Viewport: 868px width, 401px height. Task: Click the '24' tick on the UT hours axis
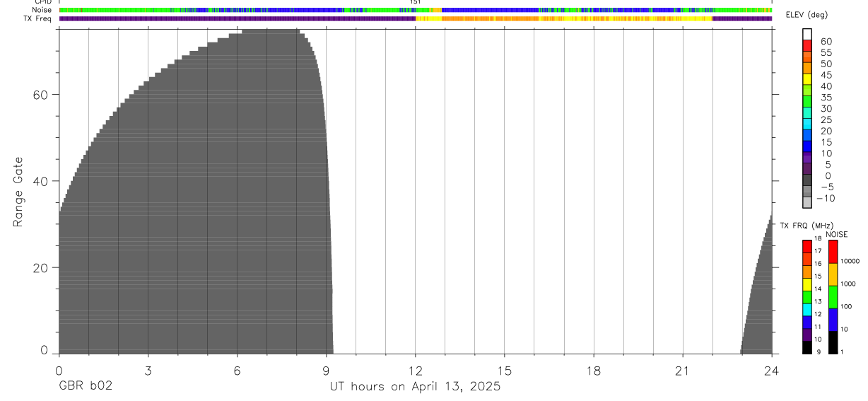pyautogui.click(x=772, y=370)
